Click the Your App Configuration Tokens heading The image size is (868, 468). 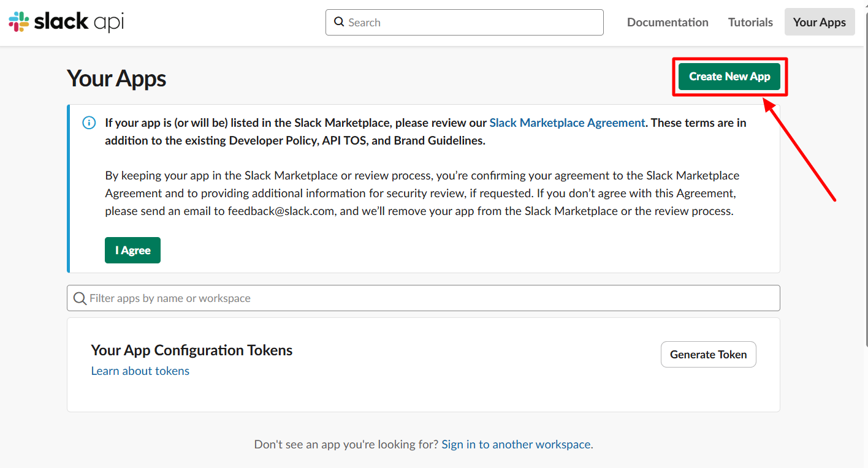pos(191,350)
